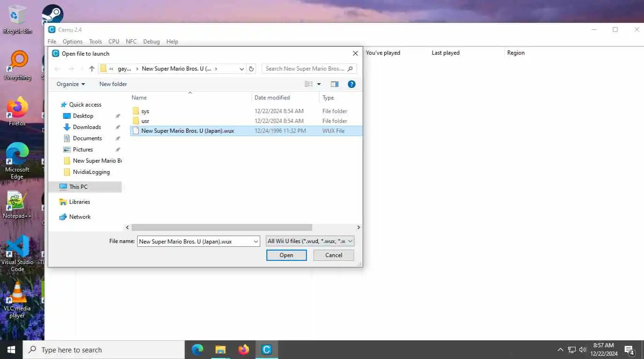644x359 pixels.
Task: Open the Tools menu in Cemu
Action: pyautogui.click(x=95, y=42)
